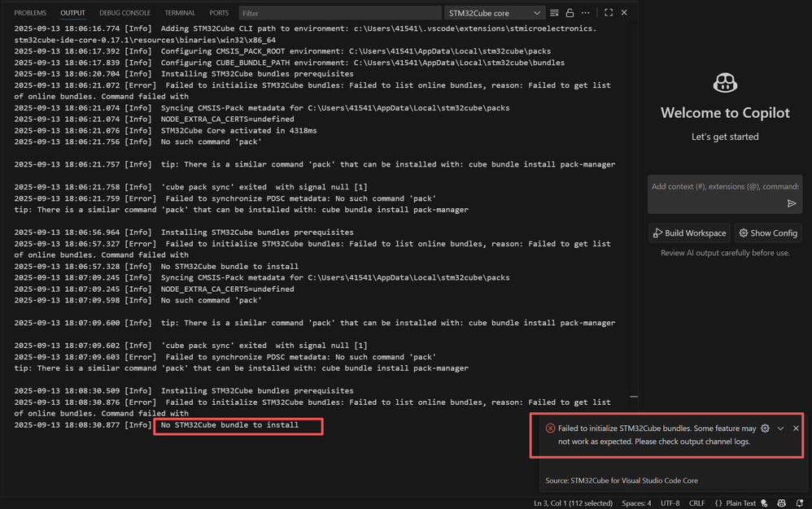Click 'Configuring CUBE_BUNDLE_PATH environment' log line
Image resolution: width=812 pixels, height=509 pixels.
[289, 63]
